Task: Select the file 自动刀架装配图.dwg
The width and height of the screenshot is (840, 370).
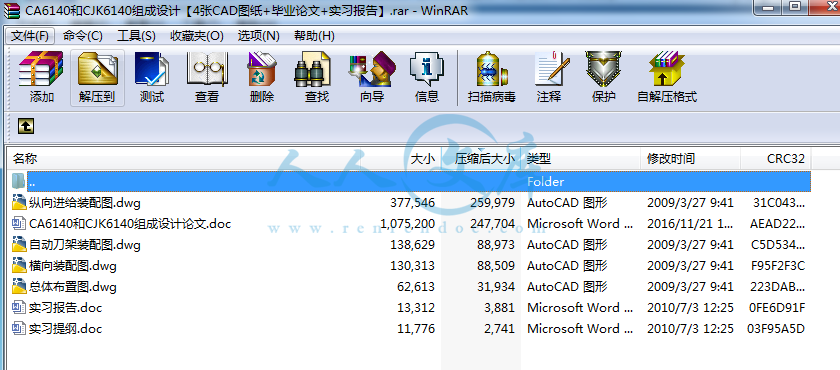Action: (x=85, y=245)
